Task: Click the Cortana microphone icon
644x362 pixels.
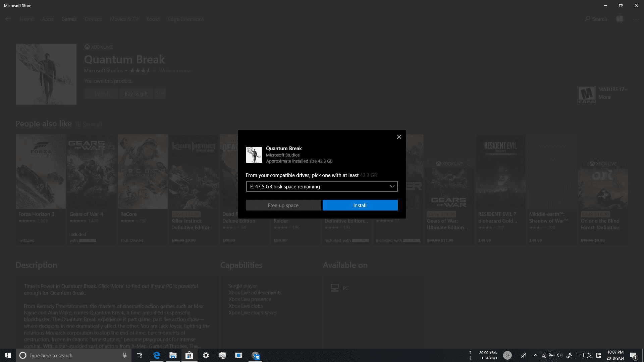Action: point(124,355)
